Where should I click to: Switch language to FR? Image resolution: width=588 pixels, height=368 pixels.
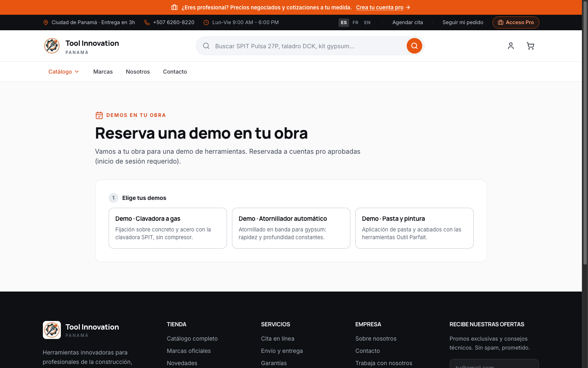tap(355, 22)
